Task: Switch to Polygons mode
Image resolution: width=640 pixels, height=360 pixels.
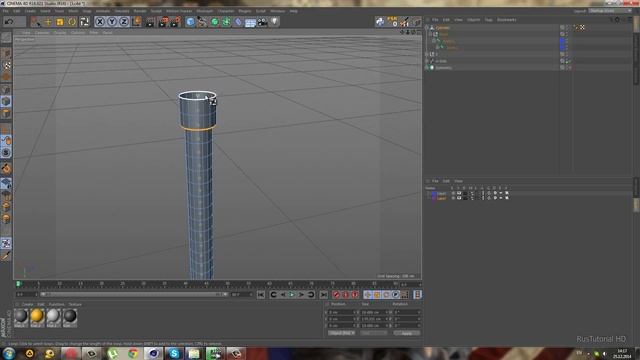Action: click(x=6, y=113)
